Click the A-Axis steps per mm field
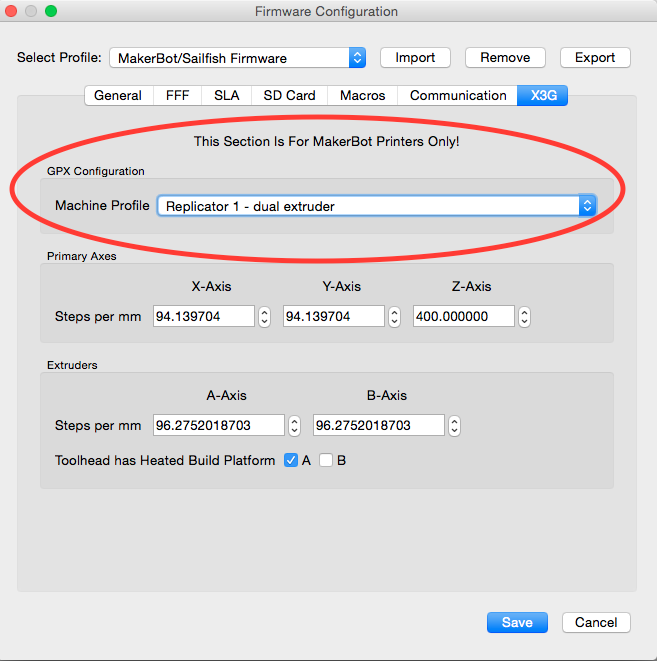Screen dimensions: 657x661 tap(219, 425)
